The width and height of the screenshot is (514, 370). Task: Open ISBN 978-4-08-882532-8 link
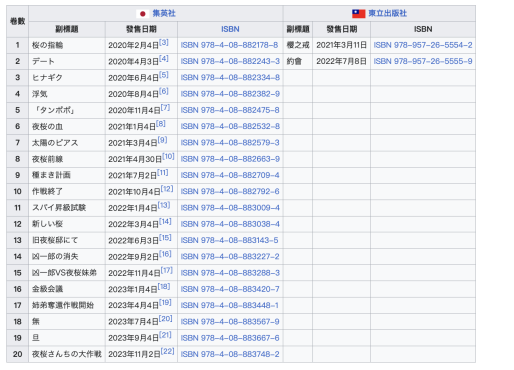click(230, 126)
